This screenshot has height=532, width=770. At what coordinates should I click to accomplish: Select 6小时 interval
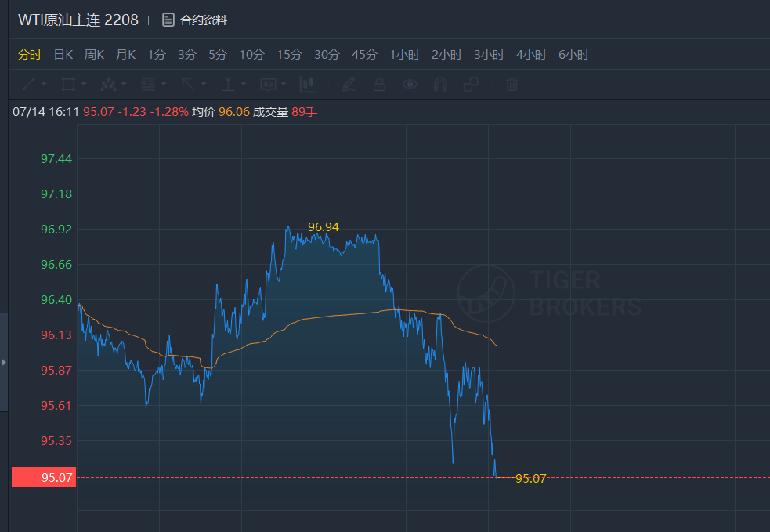pyautogui.click(x=573, y=55)
